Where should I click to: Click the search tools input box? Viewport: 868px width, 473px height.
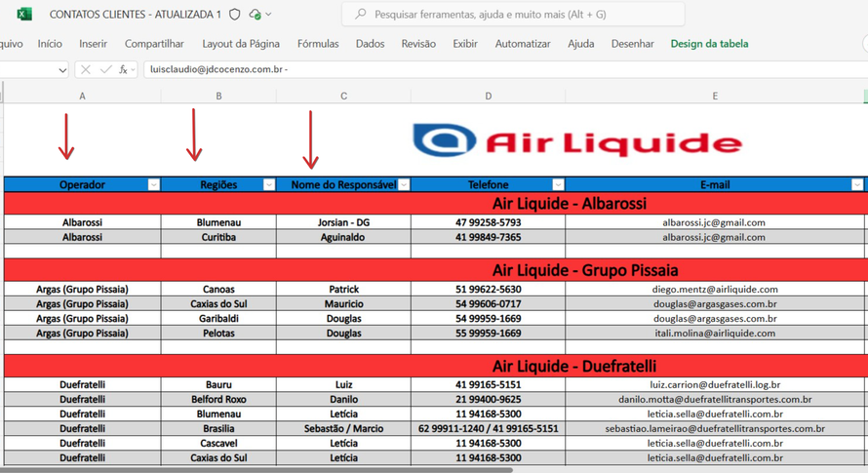click(x=512, y=15)
